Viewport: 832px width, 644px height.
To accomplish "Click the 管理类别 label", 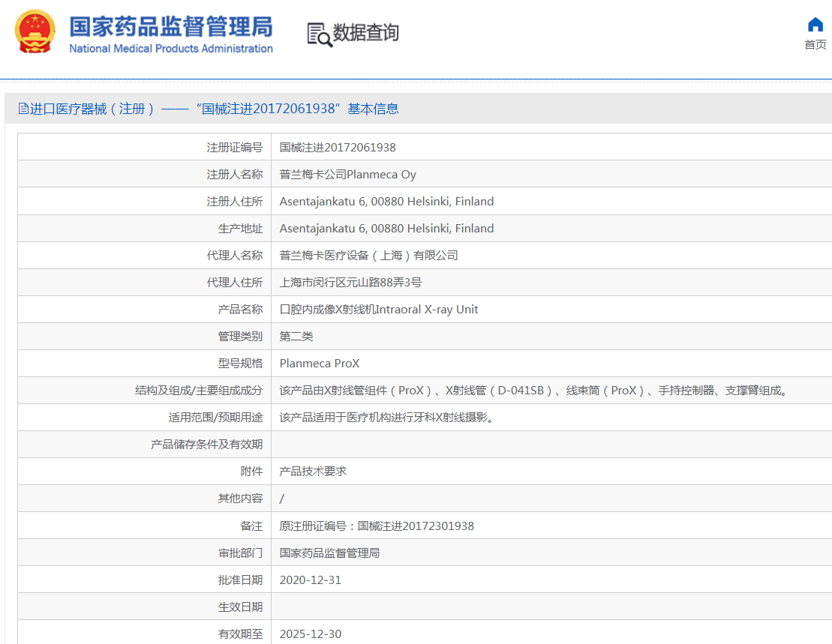I will 240,337.
